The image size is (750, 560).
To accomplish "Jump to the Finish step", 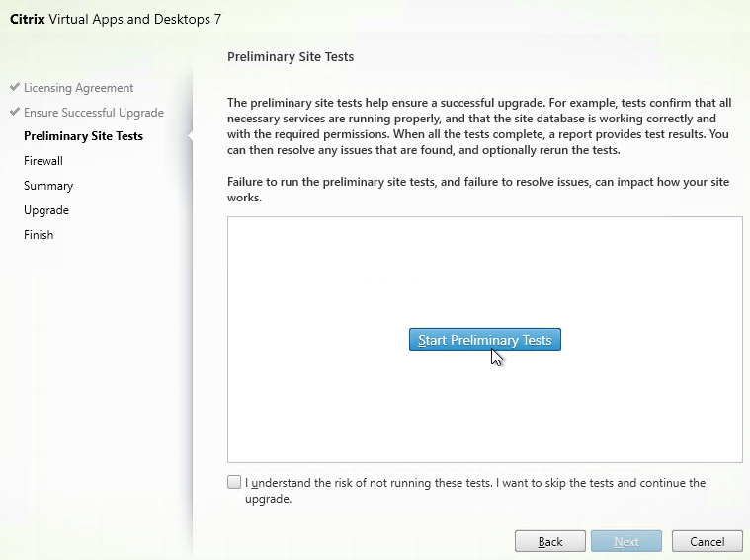I will pyautogui.click(x=39, y=235).
